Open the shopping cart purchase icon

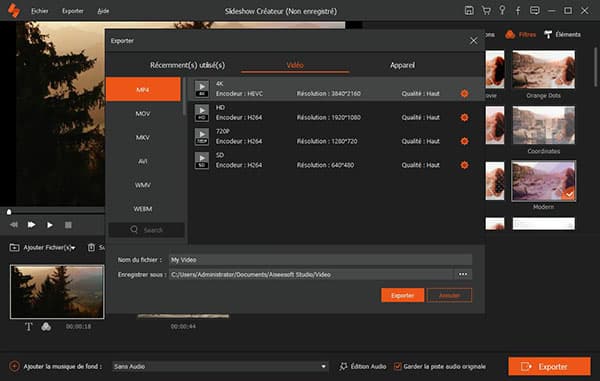(x=486, y=10)
